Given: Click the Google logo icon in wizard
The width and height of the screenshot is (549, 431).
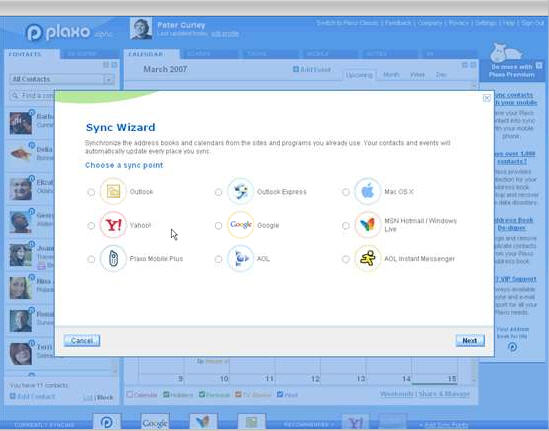Looking at the screenshot, I should [241, 225].
